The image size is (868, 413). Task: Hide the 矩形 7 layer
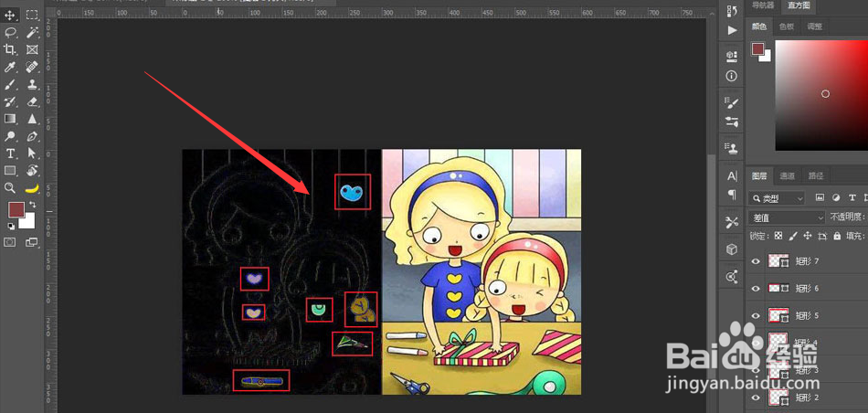[x=756, y=261]
